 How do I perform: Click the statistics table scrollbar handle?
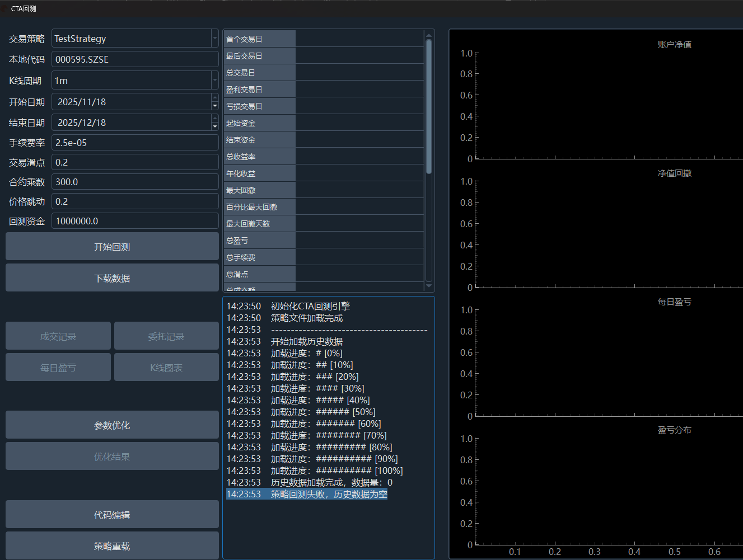[429, 106]
